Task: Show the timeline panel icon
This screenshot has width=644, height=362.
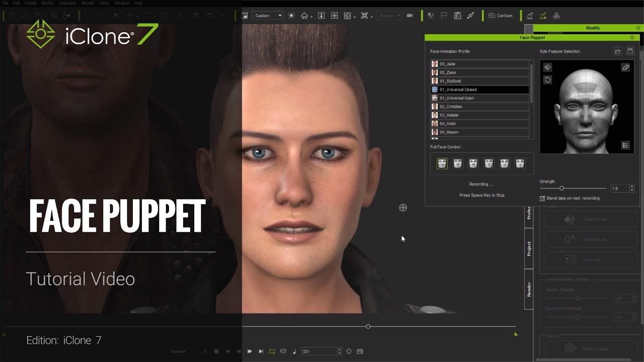Action: click(x=360, y=351)
